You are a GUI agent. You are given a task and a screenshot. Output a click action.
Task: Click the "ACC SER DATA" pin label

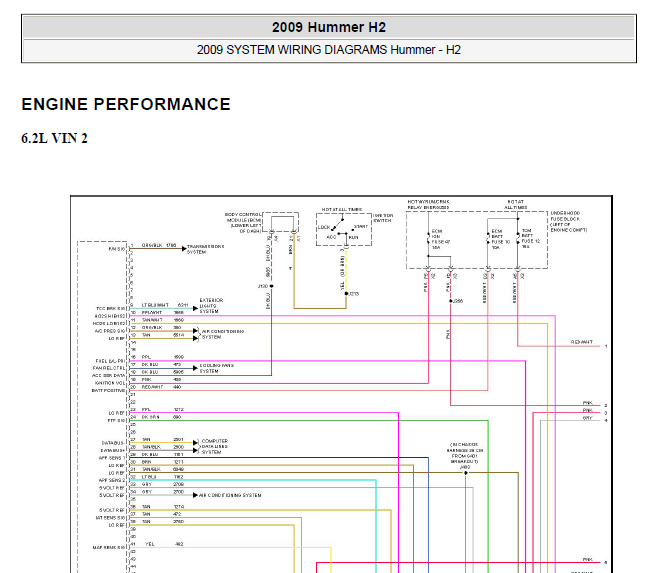[x=108, y=376]
